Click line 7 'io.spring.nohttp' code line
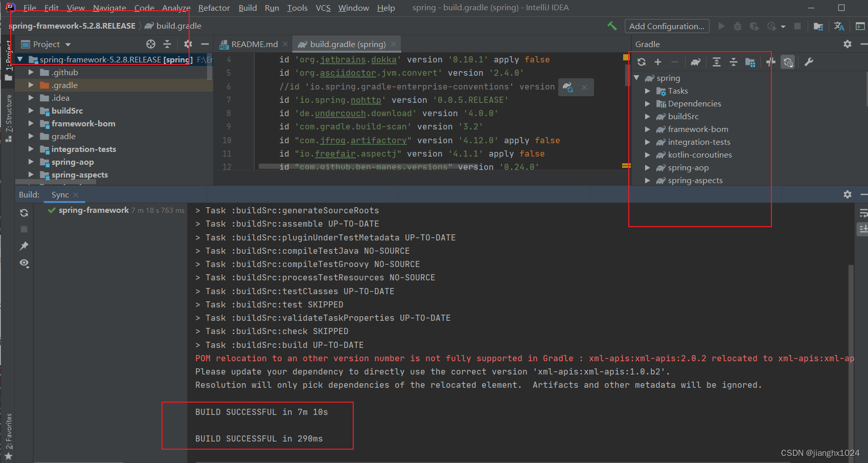This screenshot has height=463, width=868. click(x=394, y=100)
